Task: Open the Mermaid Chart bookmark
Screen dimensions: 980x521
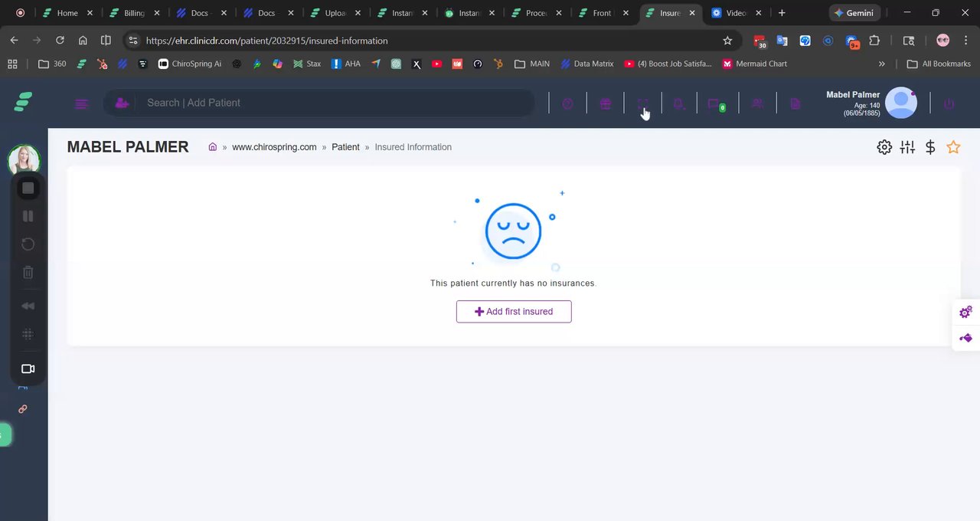Action: pos(755,64)
